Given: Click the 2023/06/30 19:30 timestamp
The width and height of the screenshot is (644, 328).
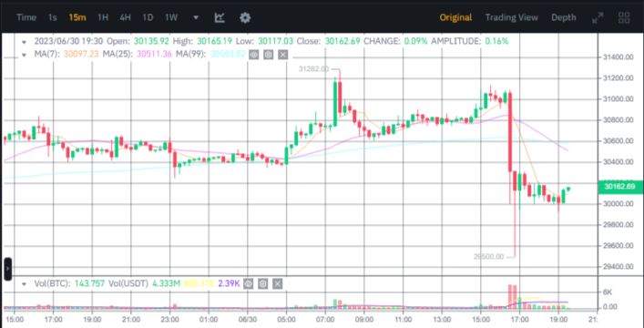Looking at the screenshot, I should click(68, 42).
